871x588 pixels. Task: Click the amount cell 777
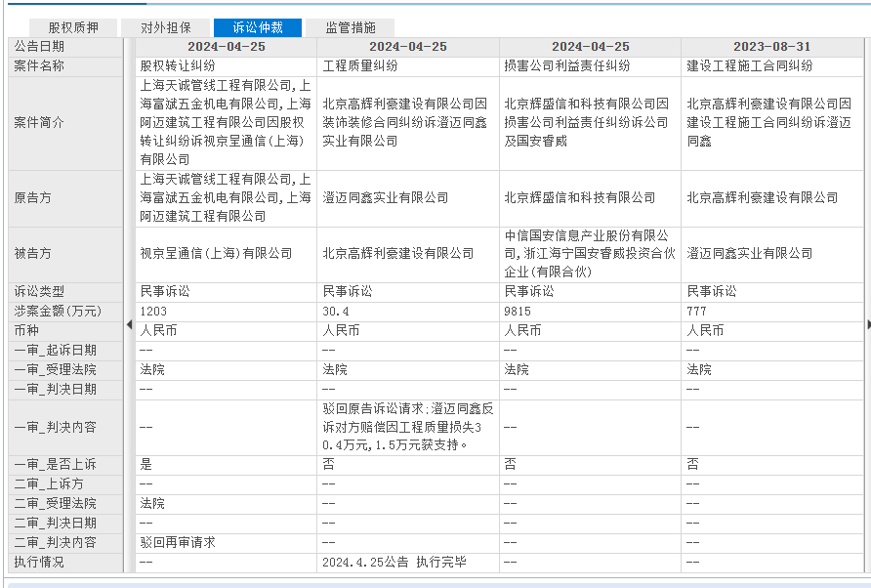[772, 312]
